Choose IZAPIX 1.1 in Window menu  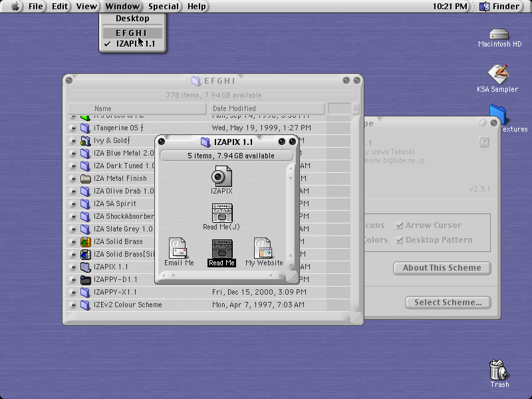132,44
